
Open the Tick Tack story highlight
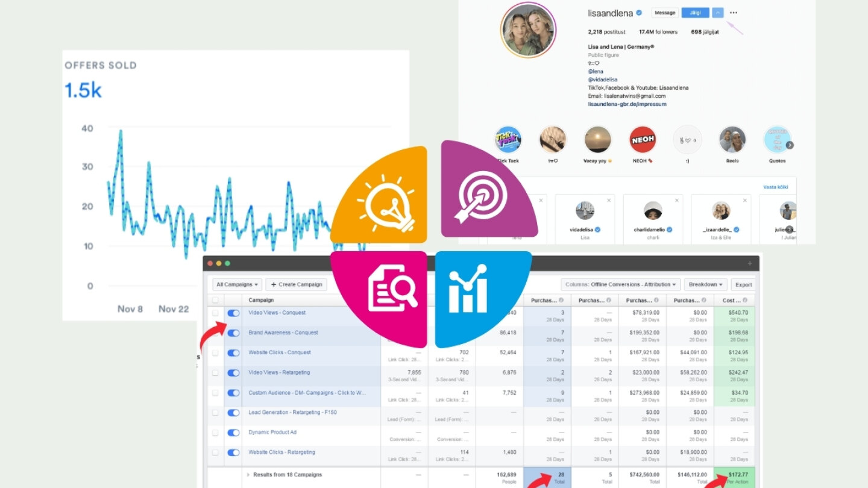[x=508, y=140]
